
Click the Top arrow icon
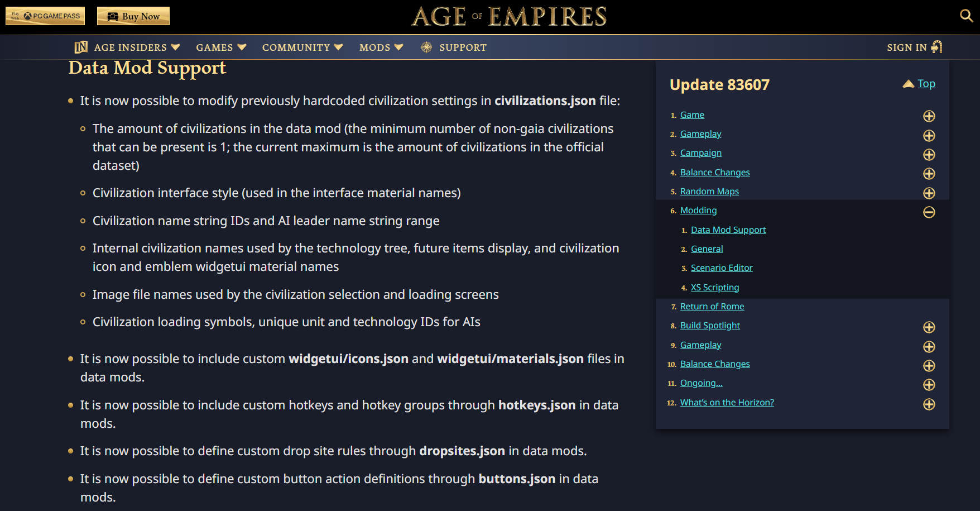[x=909, y=84]
